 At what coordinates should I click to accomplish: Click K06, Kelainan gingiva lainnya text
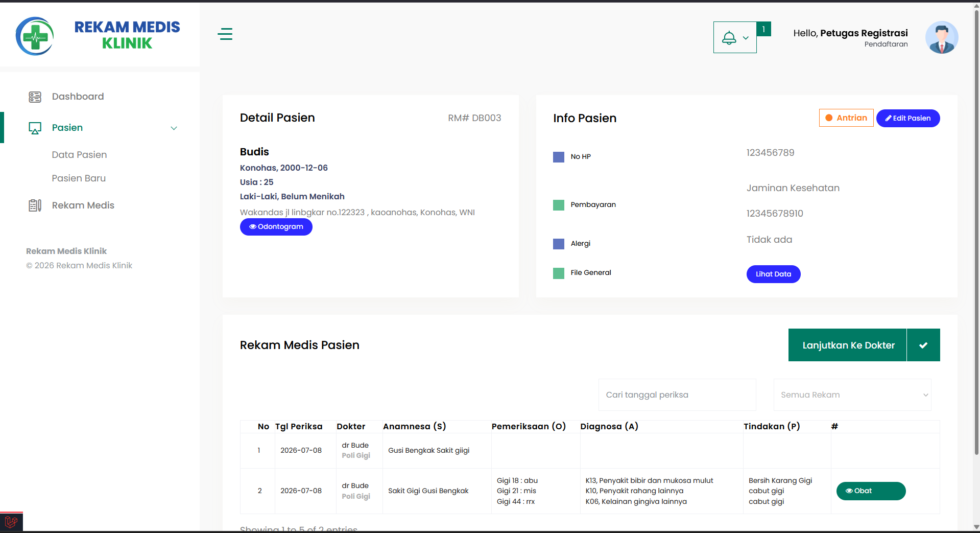[x=636, y=501]
